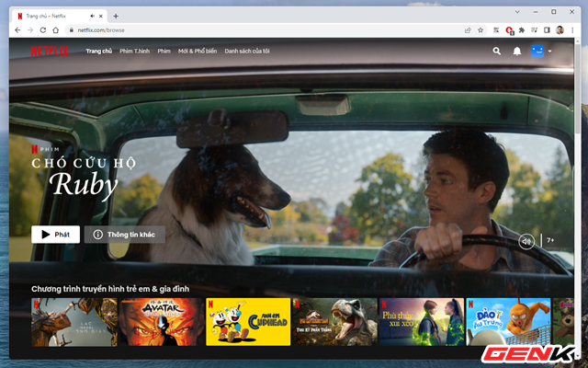Click the Chó cứu hộ Ruby title

[x=84, y=178]
